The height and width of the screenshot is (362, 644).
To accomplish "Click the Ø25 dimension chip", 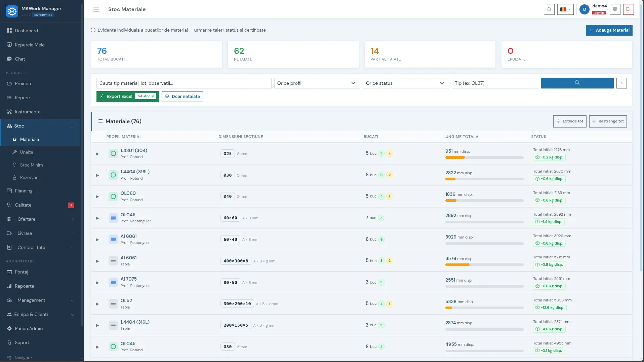I will tap(228, 154).
